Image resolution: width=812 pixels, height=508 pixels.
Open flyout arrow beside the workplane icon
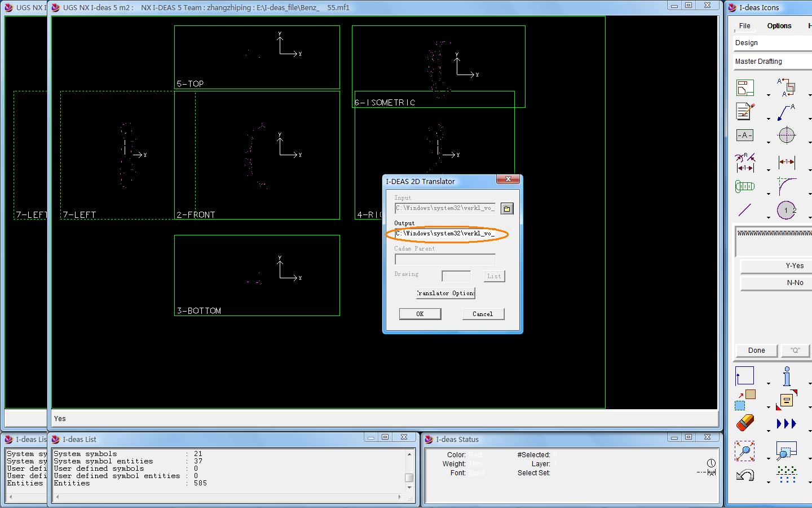(769, 383)
